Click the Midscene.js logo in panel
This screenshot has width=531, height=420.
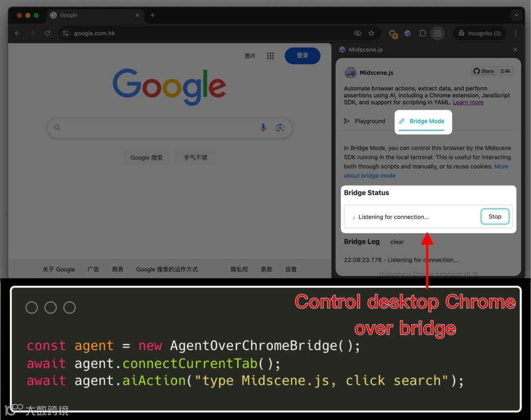pos(351,72)
